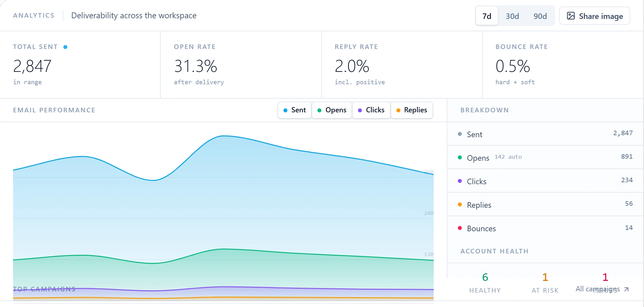Select the Bounces row in Breakdown
This screenshot has width=644, height=307.
545,228
